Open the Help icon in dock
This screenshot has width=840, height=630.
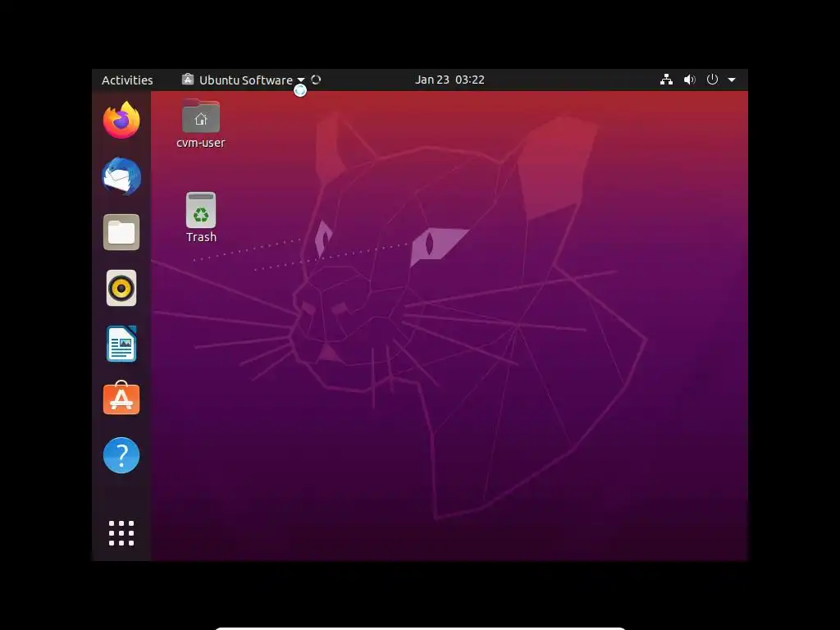click(x=121, y=455)
